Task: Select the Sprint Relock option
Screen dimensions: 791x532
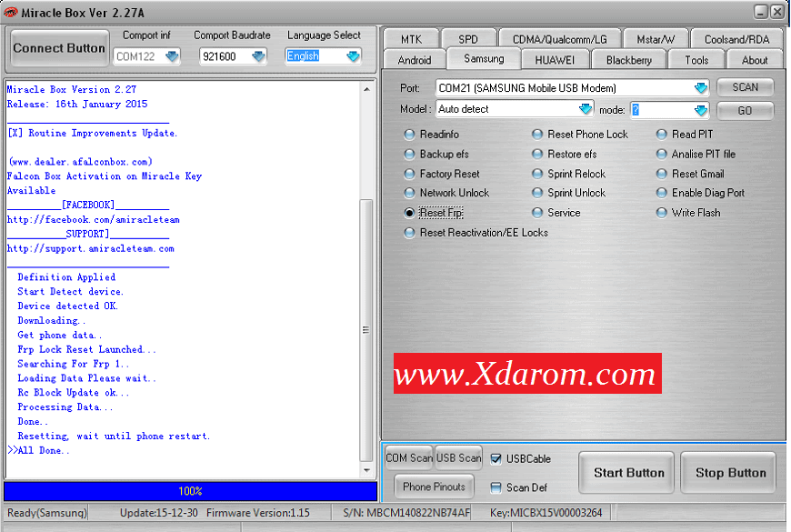Action: point(537,174)
